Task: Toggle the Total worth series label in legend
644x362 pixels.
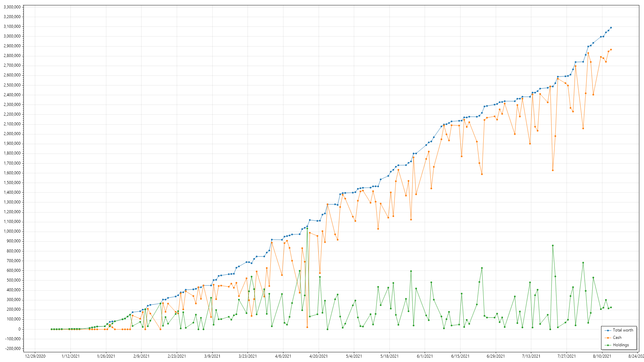Action: pyautogui.click(x=623, y=330)
